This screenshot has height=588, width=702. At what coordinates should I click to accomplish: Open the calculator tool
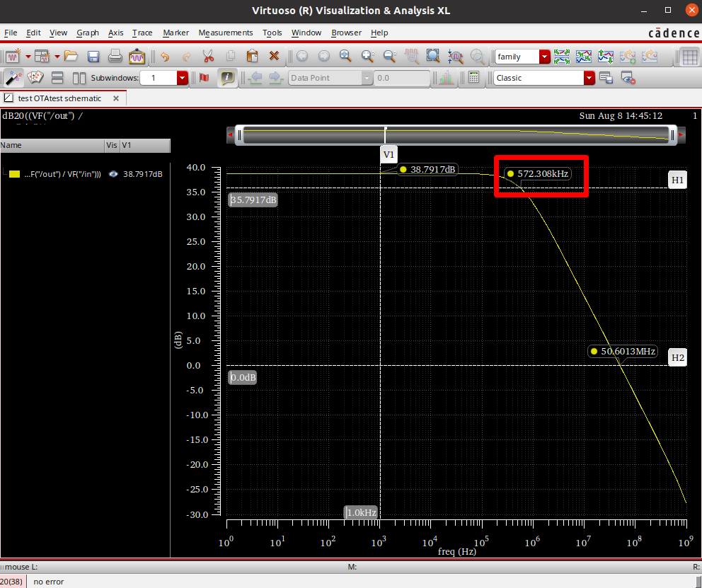tap(472, 77)
